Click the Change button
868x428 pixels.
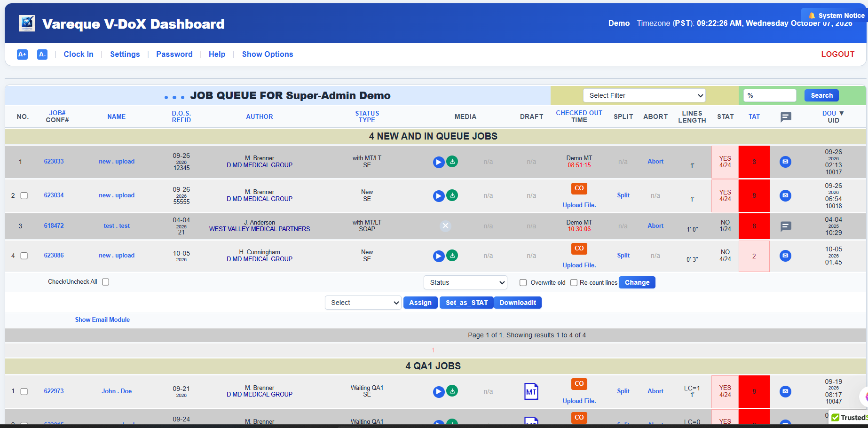[637, 282]
